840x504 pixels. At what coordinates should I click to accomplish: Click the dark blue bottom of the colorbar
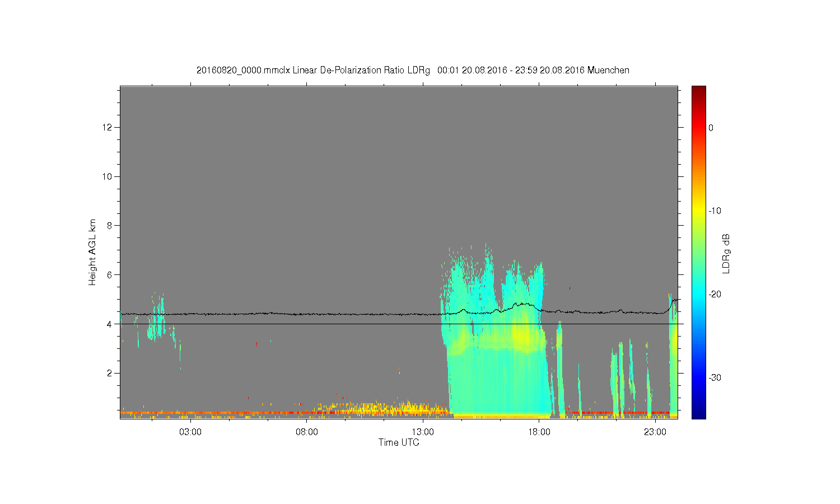(x=698, y=413)
